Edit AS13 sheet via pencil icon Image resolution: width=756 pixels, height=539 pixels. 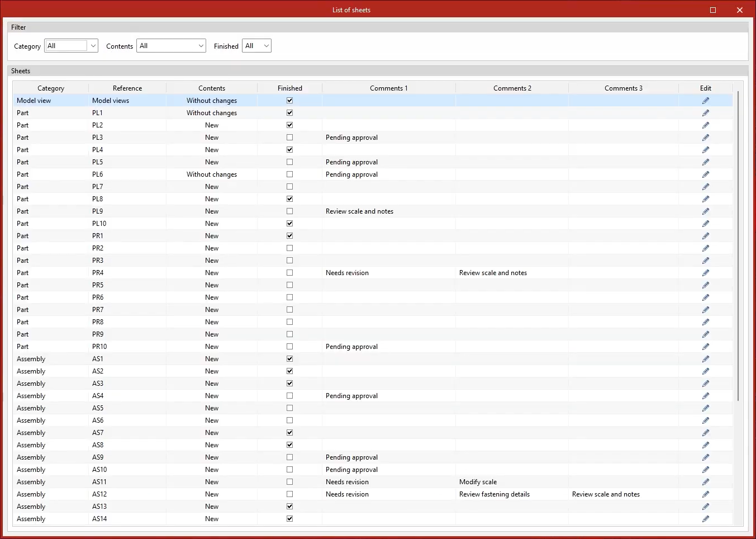point(706,507)
